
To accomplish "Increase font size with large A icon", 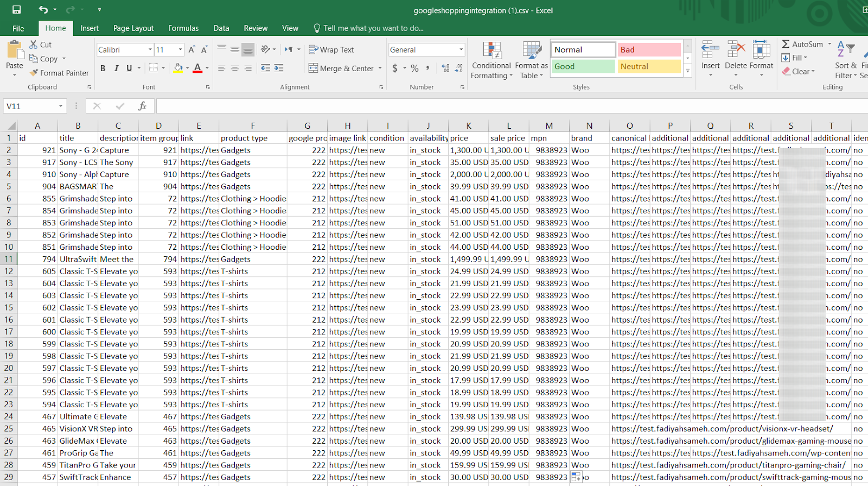I will point(192,49).
